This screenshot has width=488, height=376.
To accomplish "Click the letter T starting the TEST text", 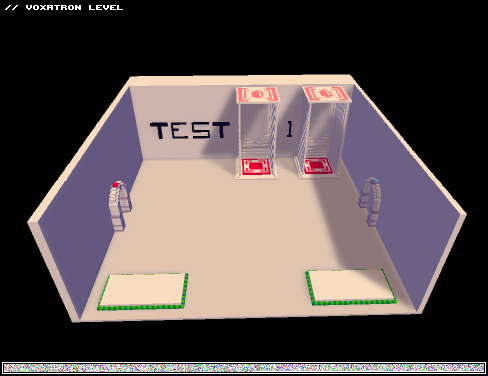I will 158,131.
